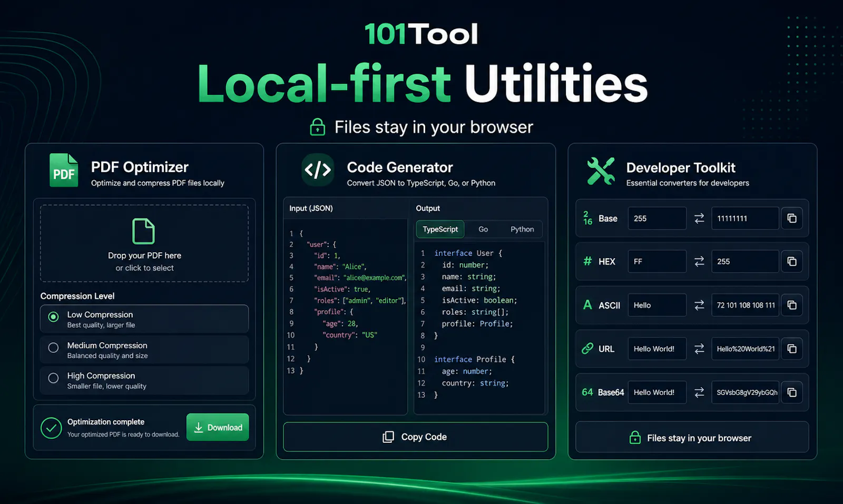843x504 pixels.
Task: Click the 'Optimization complete' status text
Action: click(106, 422)
